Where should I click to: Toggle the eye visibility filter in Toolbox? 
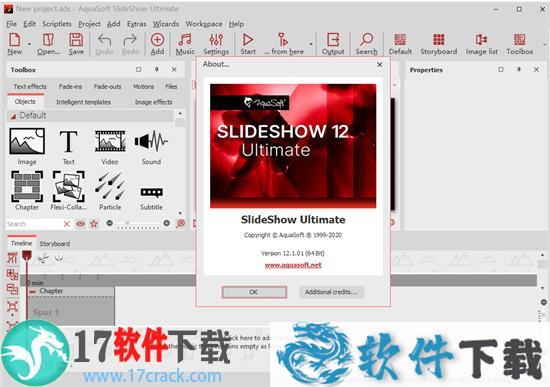(80, 223)
